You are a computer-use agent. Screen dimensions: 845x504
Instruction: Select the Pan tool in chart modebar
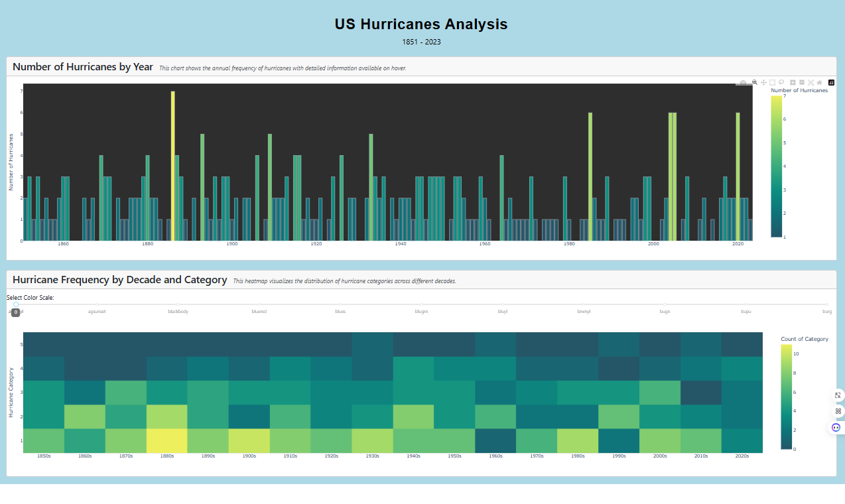[763, 82]
